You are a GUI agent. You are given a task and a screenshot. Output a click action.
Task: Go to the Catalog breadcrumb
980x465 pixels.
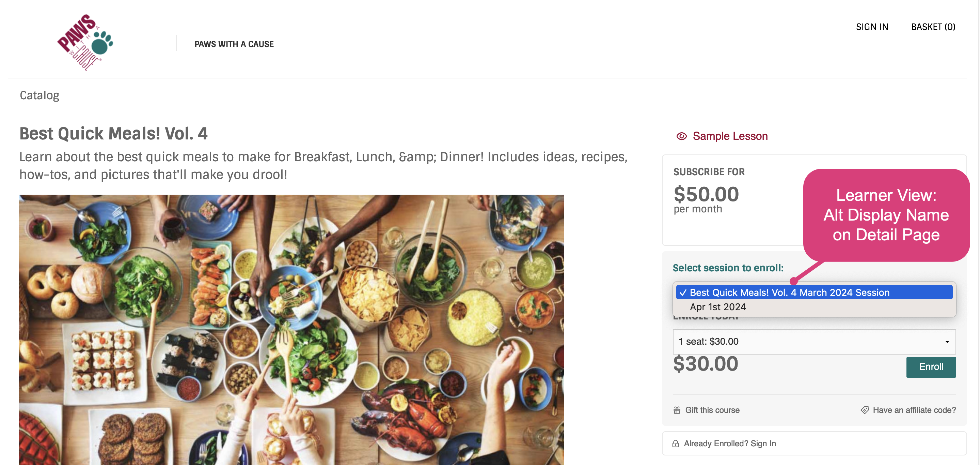click(39, 95)
